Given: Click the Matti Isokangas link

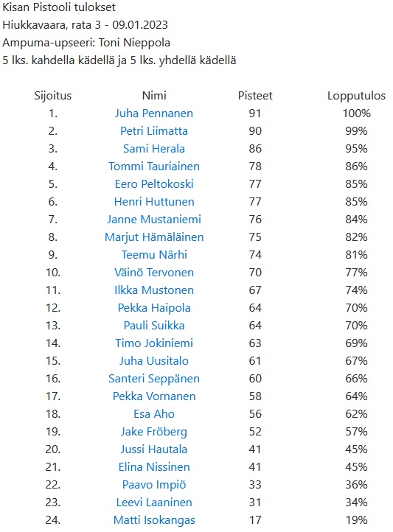Looking at the screenshot, I should tap(154, 520).
